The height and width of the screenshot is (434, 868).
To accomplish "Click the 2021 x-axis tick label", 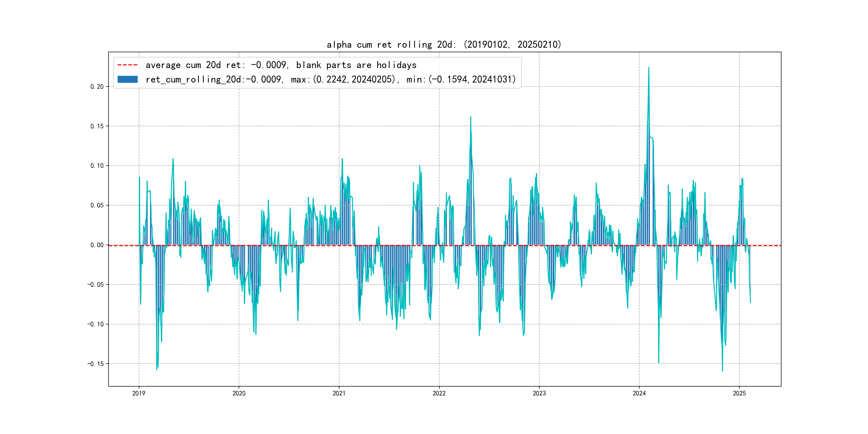I will click(x=339, y=393).
